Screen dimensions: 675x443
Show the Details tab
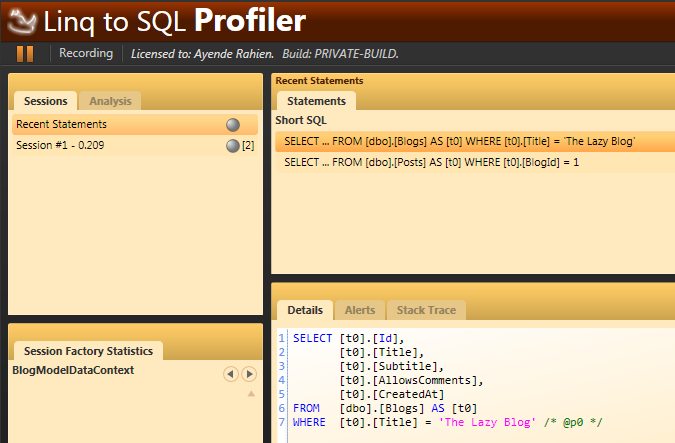click(305, 310)
